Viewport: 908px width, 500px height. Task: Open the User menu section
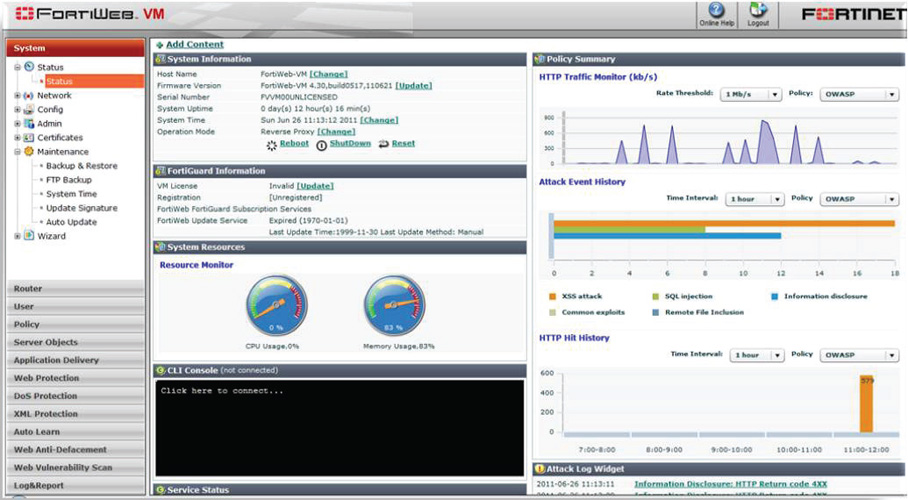75,306
